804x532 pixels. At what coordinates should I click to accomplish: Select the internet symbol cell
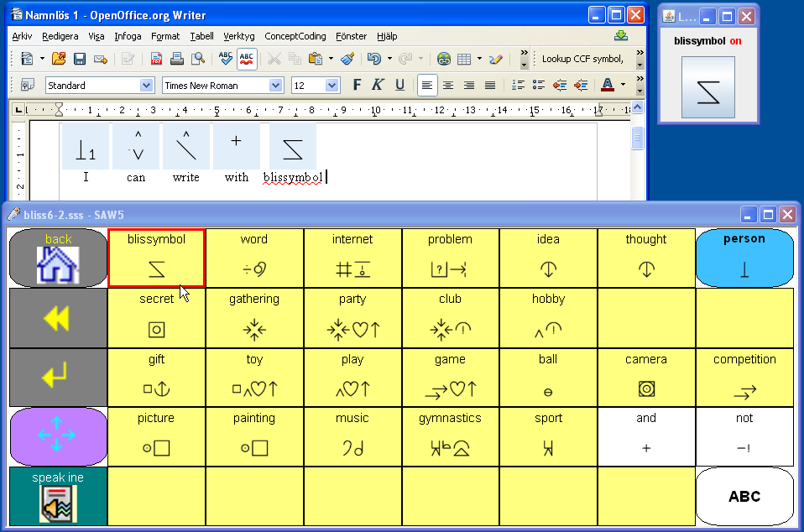352,258
